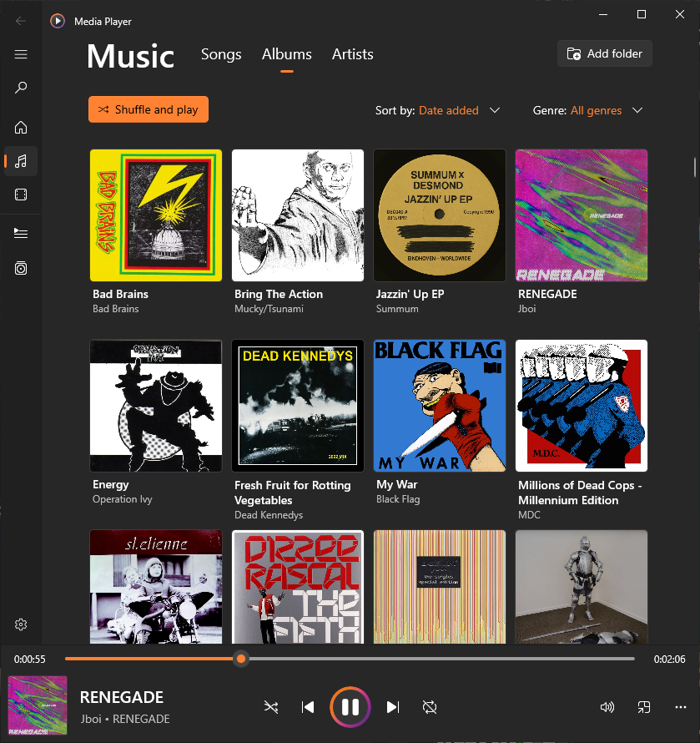The image size is (700, 743).
Task: Open the striped Basement Jaxx album cover
Action: click(440, 587)
